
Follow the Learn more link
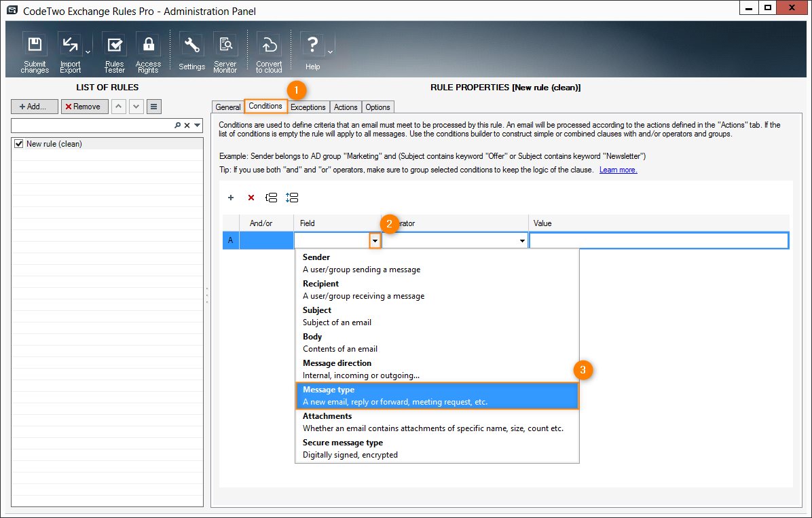(x=619, y=170)
